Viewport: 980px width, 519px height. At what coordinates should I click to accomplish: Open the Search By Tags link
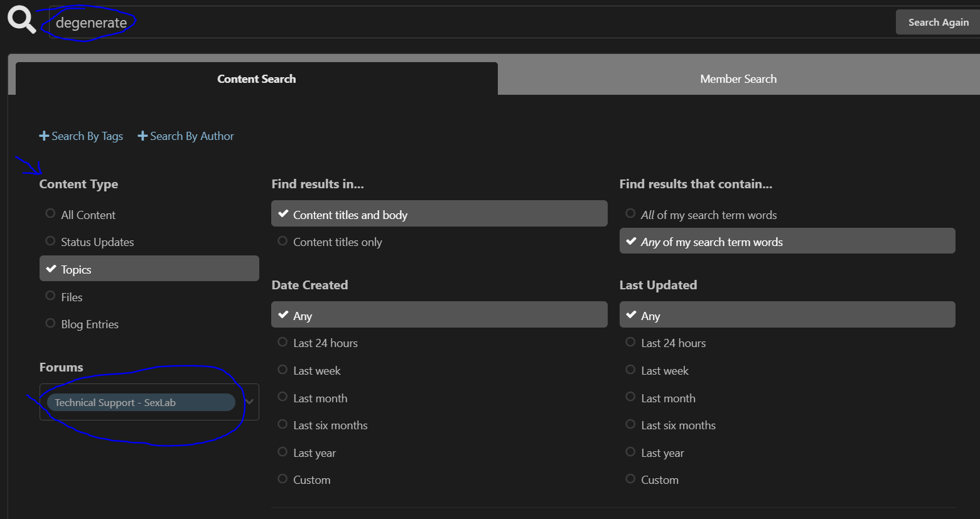pyautogui.click(x=81, y=136)
